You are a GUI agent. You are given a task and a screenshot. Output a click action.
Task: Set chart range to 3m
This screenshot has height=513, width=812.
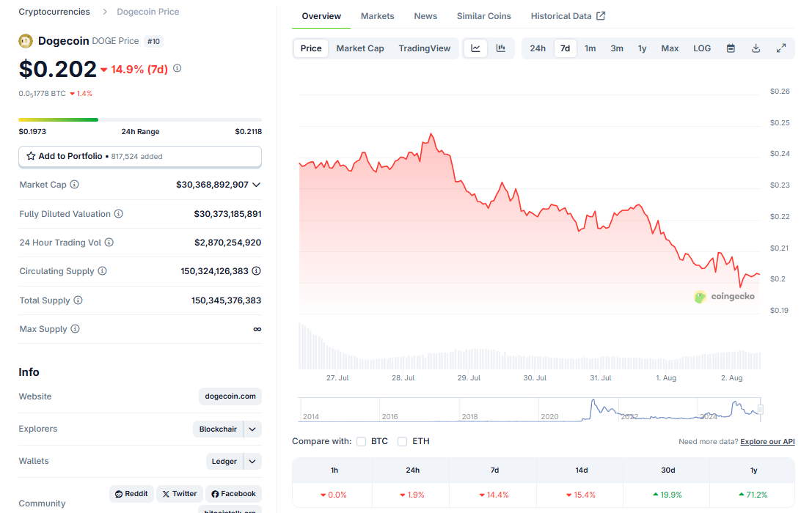617,48
